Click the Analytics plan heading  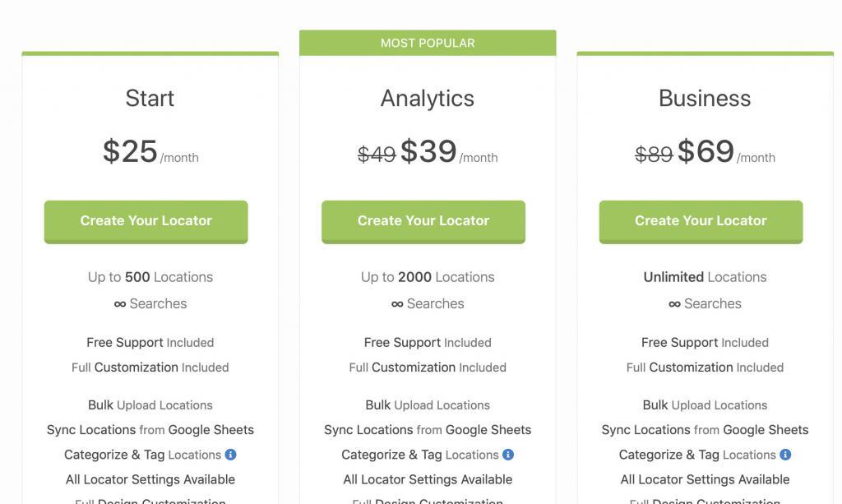[x=428, y=98]
